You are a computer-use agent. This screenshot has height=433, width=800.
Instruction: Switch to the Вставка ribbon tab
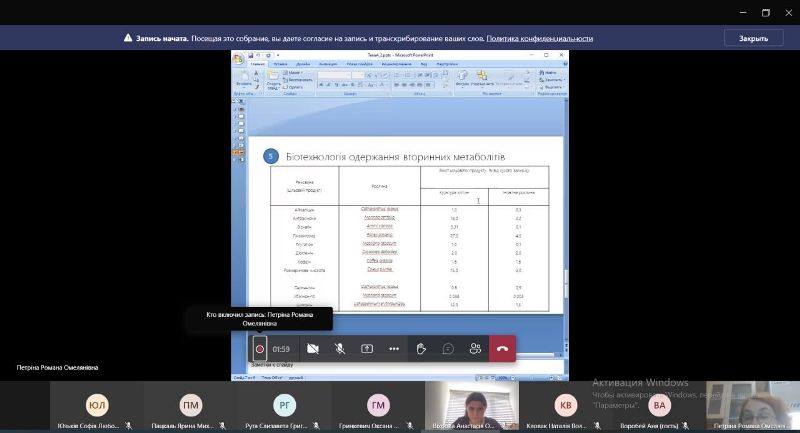coord(281,64)
